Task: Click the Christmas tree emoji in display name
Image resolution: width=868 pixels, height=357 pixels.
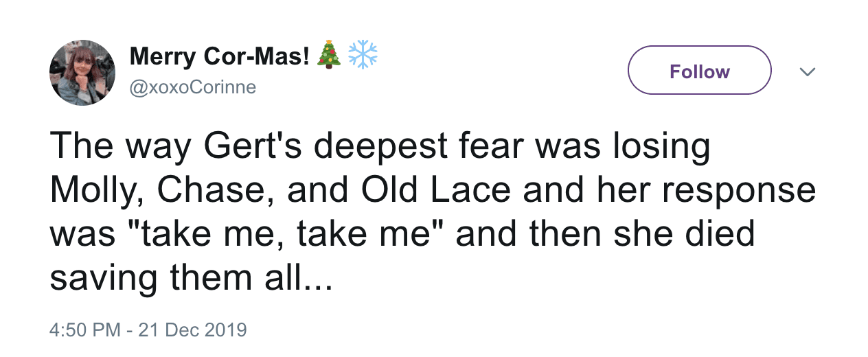Action: [x=328, y=54]
